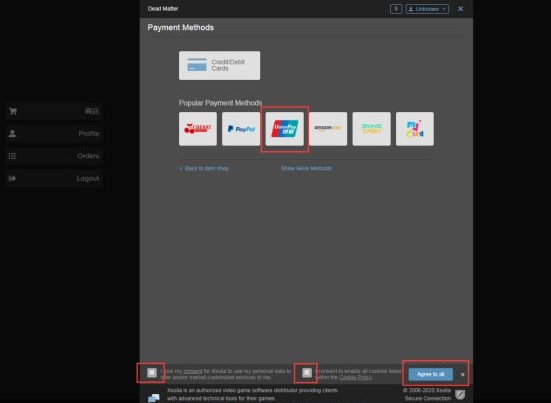Image resolution: width=551 pixels, height=403 pixels.
Task: Dismiss the consent bar with its X
Action: [x=462, y=375]
